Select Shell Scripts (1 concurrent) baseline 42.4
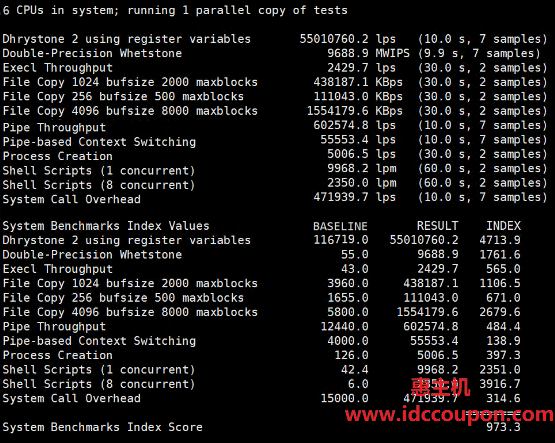This screenshot has height=443, width=555. [355, 369]
